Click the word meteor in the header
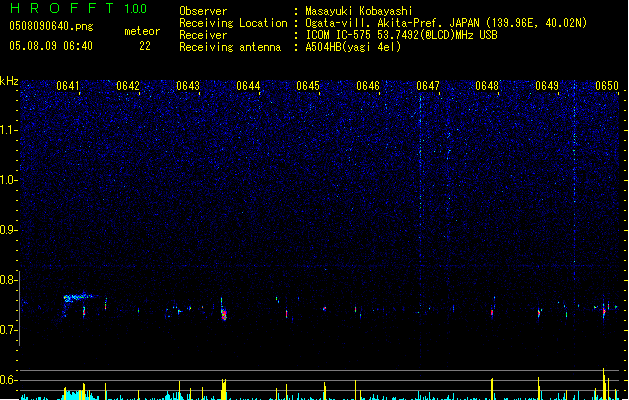The width and height of the screenshot is (629, 400). pos(142,31)
